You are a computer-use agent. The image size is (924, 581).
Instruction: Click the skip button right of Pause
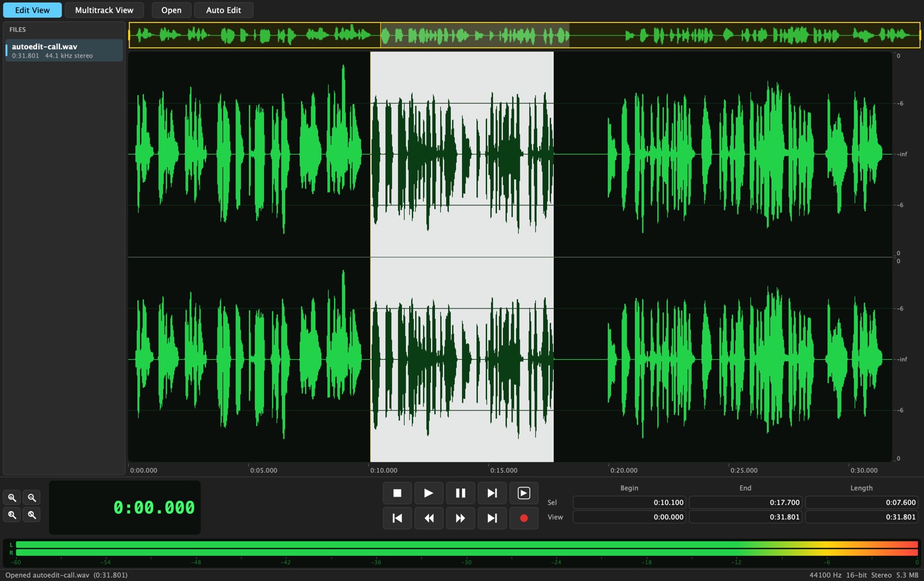[492, 493]
